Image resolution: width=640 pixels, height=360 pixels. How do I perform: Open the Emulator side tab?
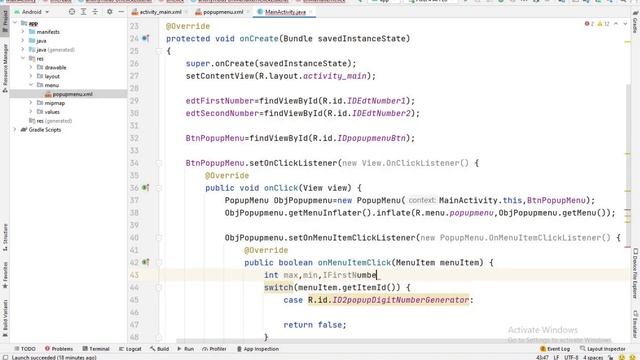point(635,324)
